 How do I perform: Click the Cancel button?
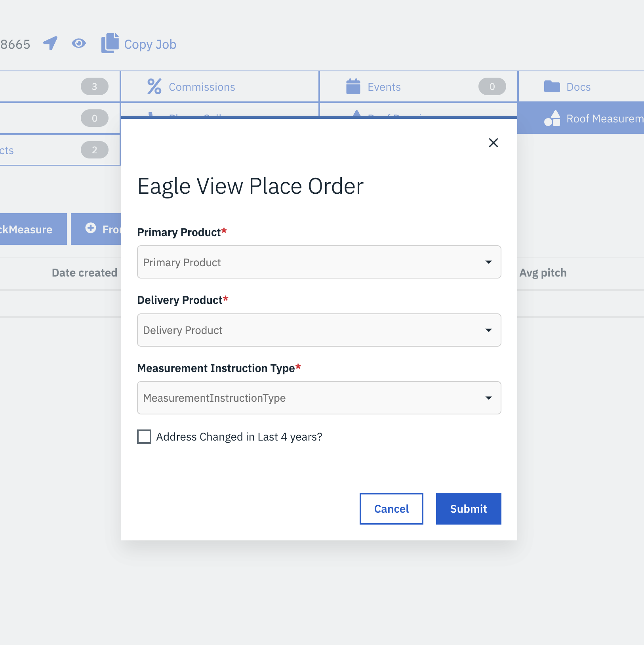391,509
